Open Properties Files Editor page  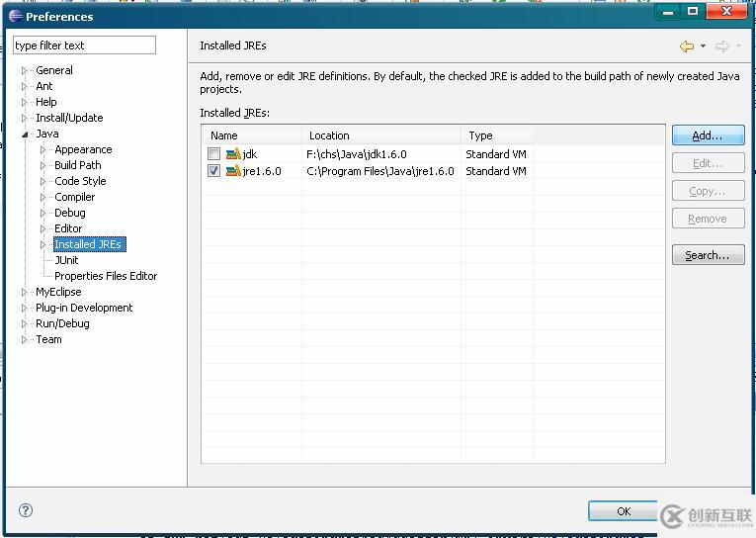point(106,276)
